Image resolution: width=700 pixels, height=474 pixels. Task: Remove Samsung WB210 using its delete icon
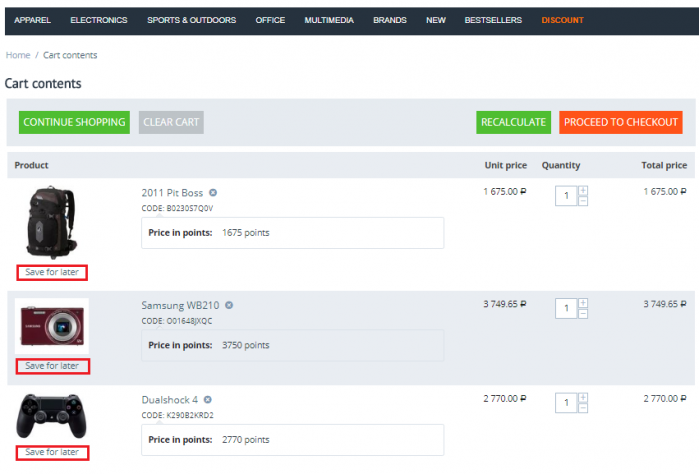click(229, 305)
